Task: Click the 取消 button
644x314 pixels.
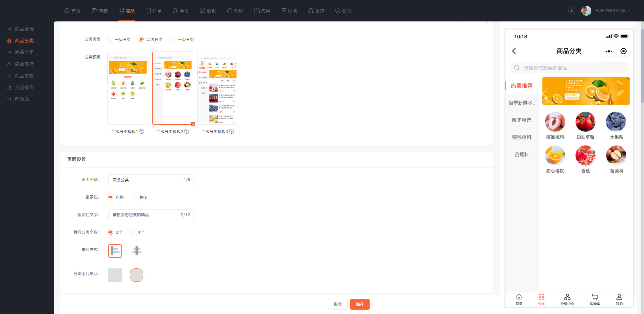Action: point(337,304)
